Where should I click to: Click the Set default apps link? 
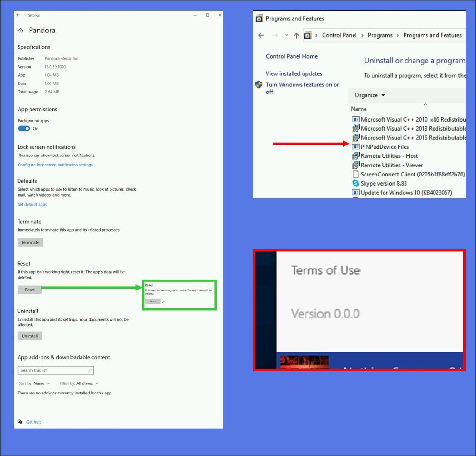tap(32, 204)
